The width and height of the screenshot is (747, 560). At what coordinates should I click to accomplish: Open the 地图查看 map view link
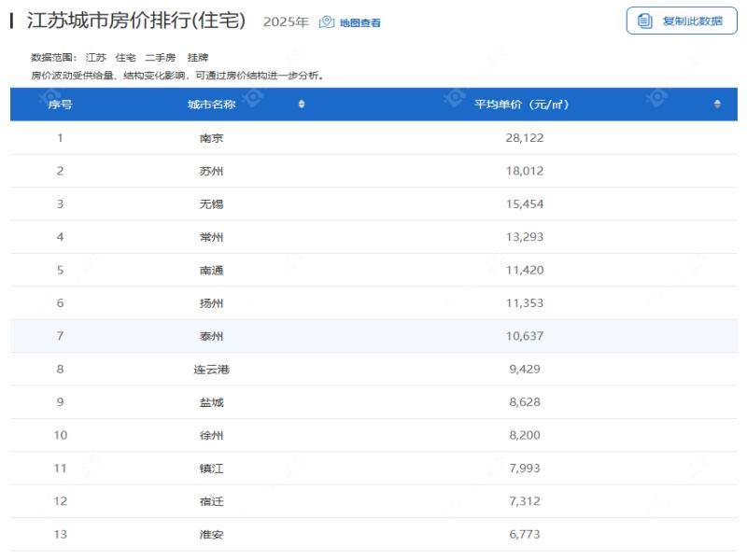point(359,22)
